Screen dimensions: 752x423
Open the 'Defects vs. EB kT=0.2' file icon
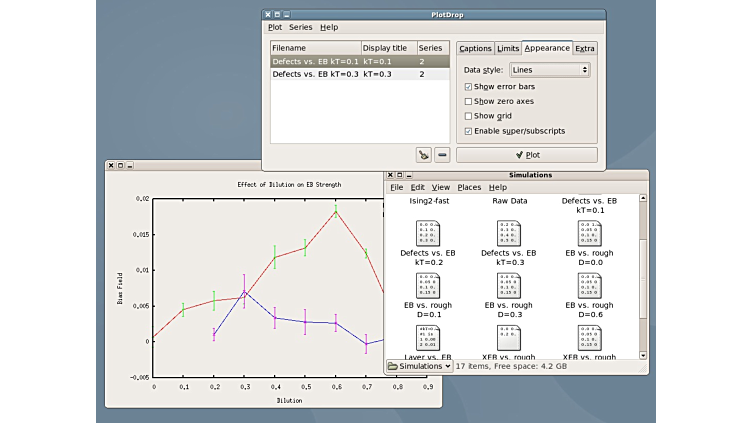pos(428,233)
